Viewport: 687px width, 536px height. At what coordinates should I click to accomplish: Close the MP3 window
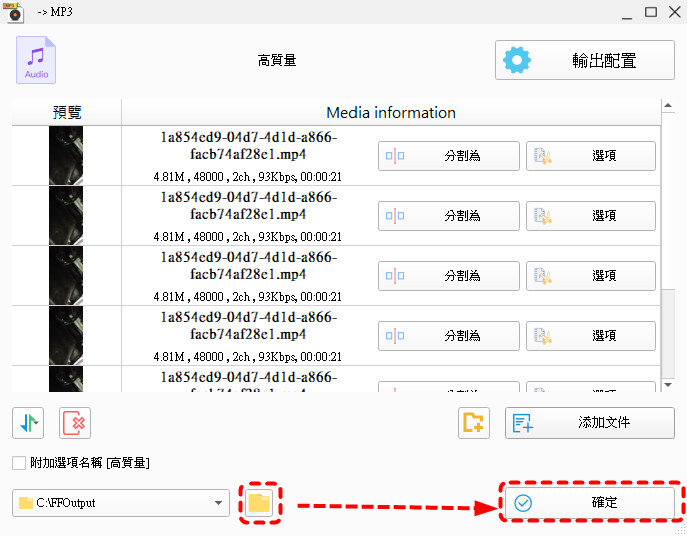tap(675, 12)
